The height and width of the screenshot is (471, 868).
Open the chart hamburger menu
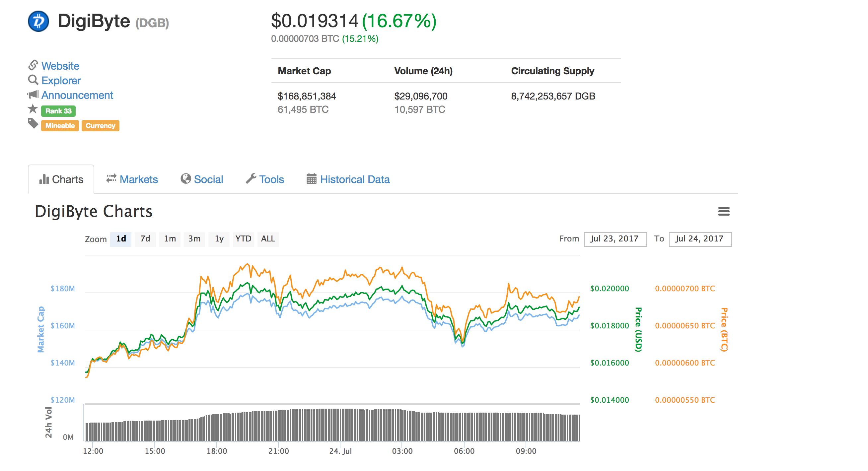coord(724,212)
